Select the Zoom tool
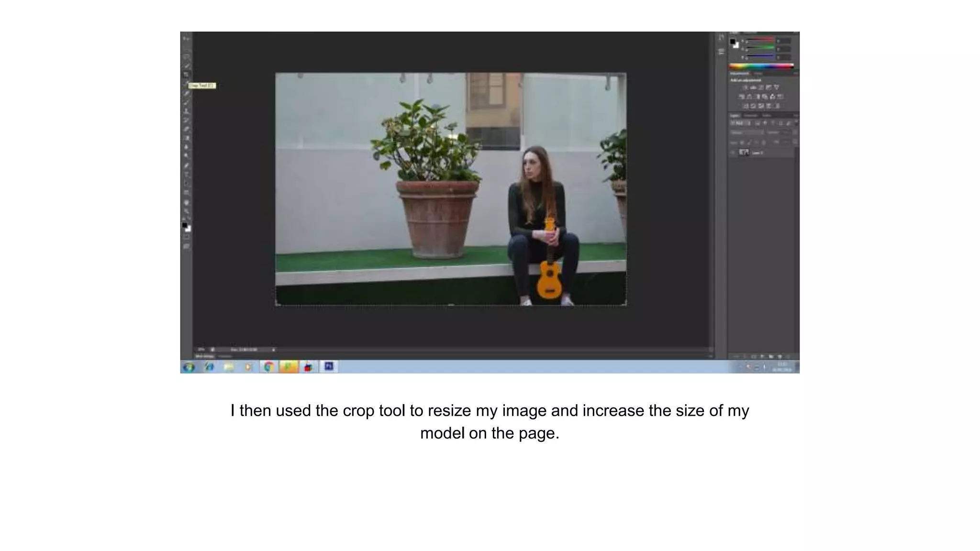Viewport: 980px width, 551px height. [x=186, y=211]
